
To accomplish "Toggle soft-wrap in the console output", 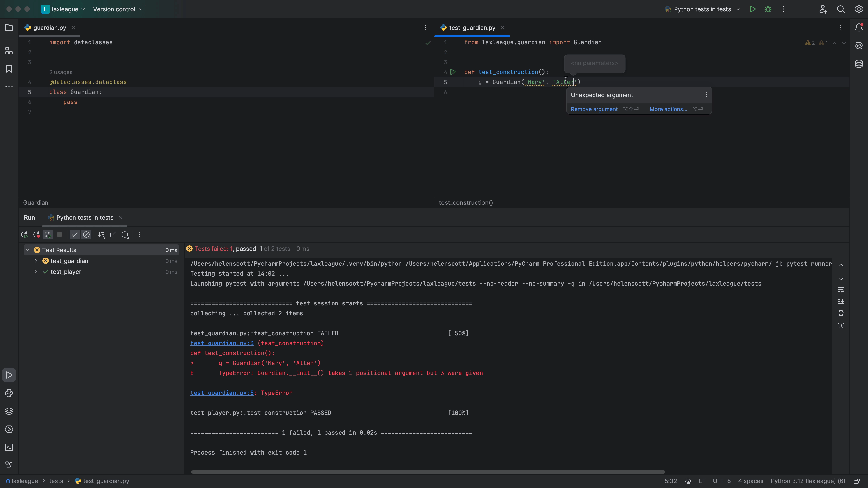I will pyautogui.click(x=841, y=290).
